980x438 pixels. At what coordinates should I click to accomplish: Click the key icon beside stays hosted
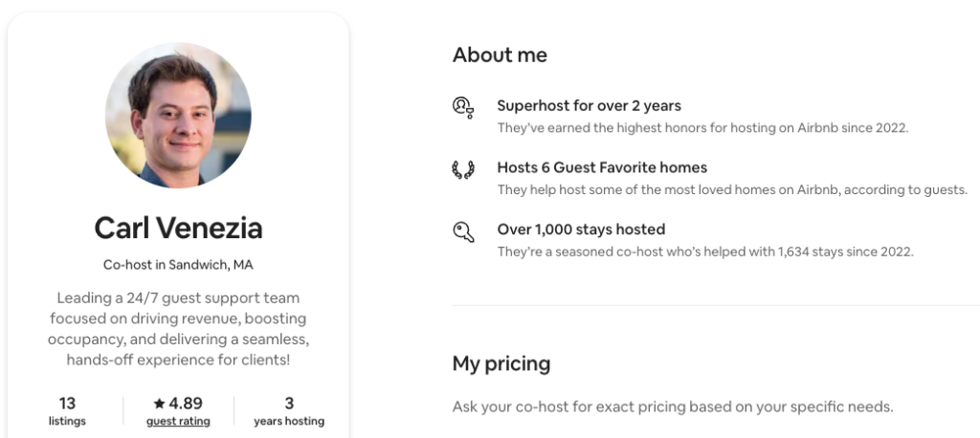click(463, 231)
